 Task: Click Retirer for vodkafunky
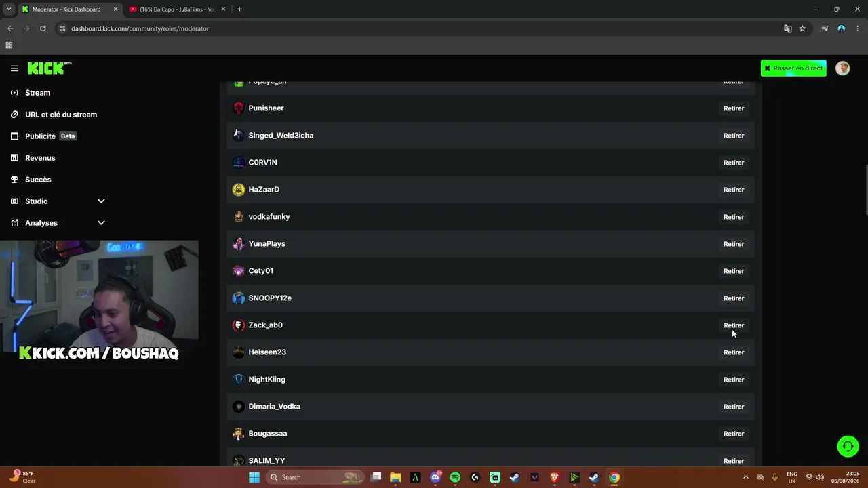[x=734, y=217]
